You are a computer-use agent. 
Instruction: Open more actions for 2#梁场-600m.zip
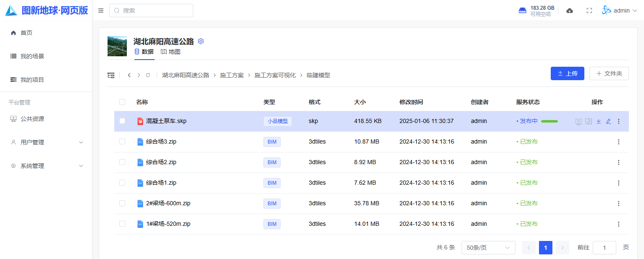[x=618, y=204]
